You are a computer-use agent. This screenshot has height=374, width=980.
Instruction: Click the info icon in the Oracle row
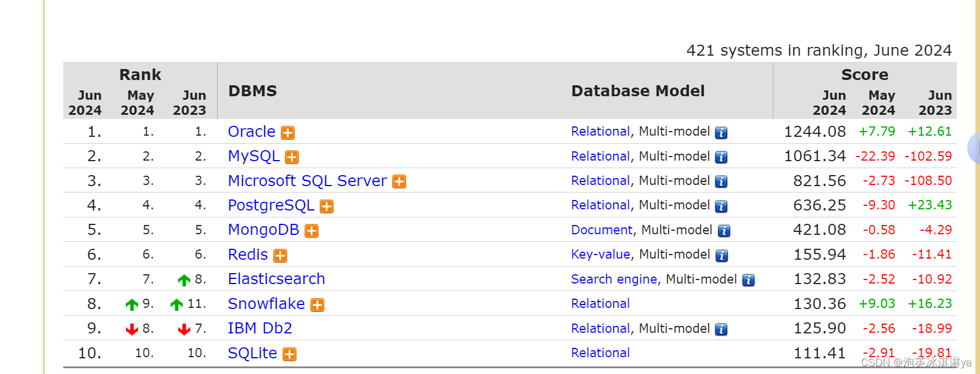(721, 133)
